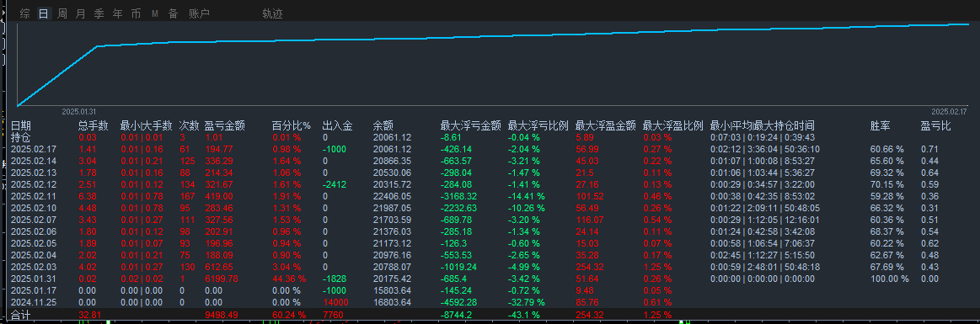The width and height of the screenshot is (980, 324).
Task: Click the 最大浮亏比例 column header
Action: [x=538, y=125]
